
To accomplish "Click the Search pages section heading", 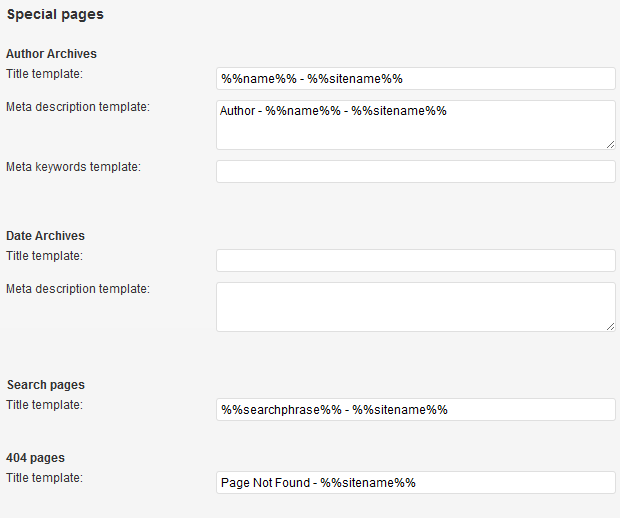I will 45,385.
